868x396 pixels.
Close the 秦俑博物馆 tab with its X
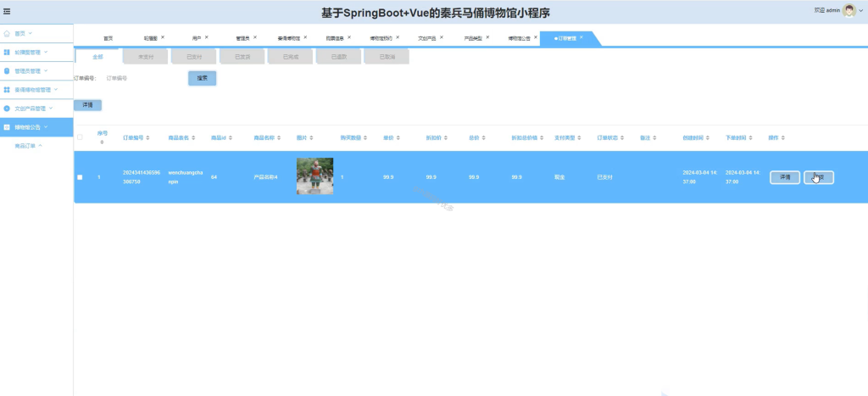click(x=305, y=37)
